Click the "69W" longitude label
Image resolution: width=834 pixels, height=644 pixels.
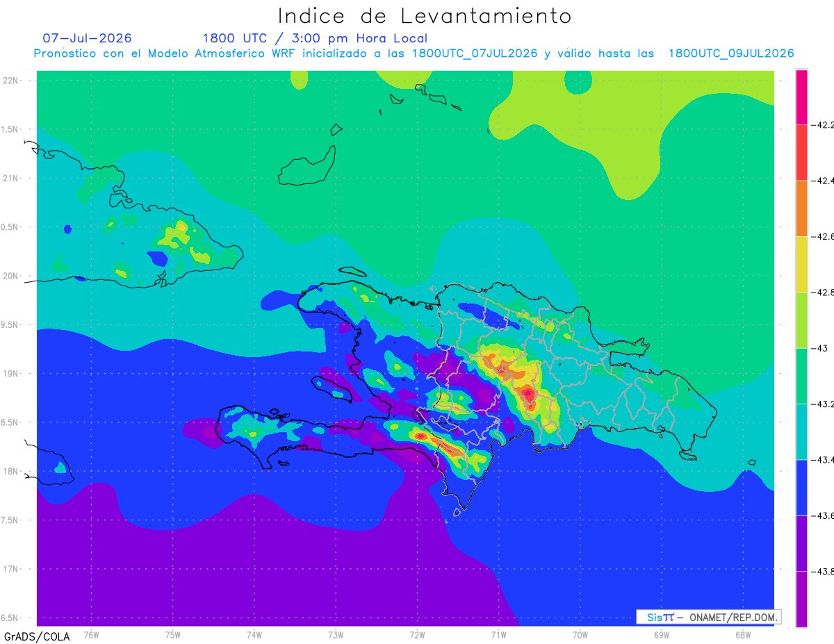coord(662,635)
